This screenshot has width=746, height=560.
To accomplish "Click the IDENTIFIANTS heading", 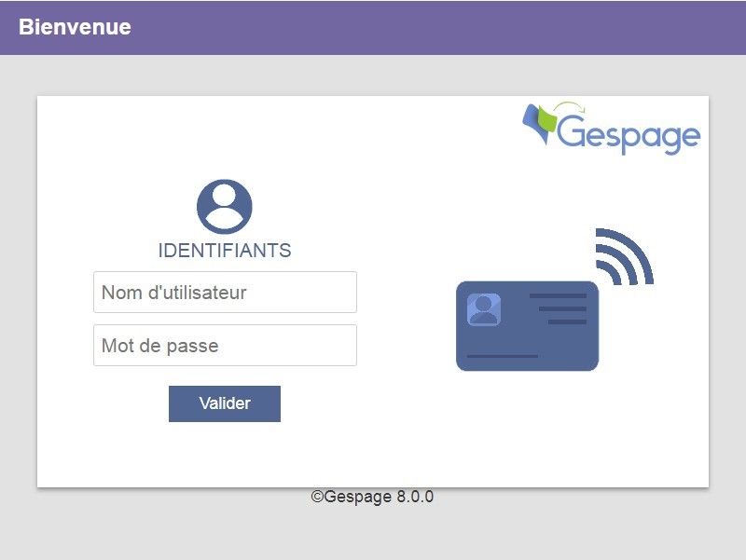I will [225, 251].
